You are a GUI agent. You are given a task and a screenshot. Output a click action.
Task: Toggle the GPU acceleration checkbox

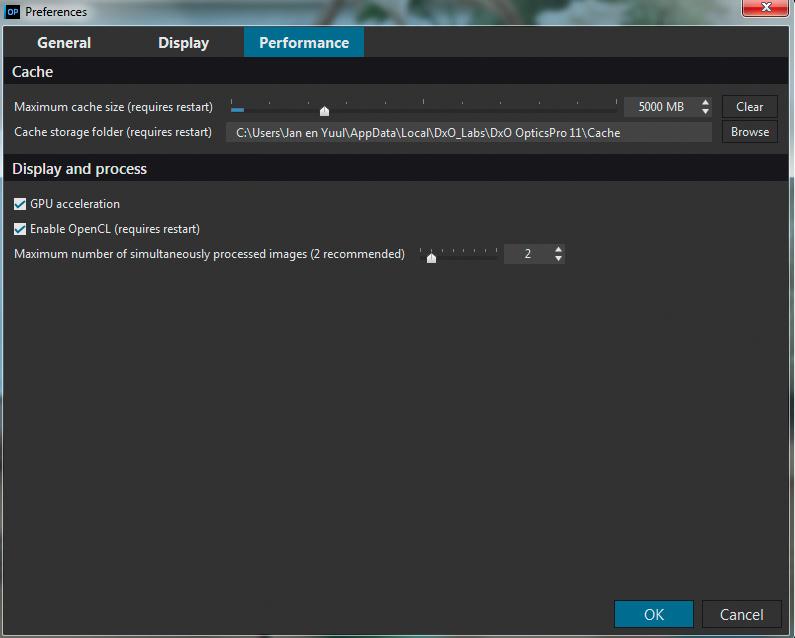click(x=20, y=204)
